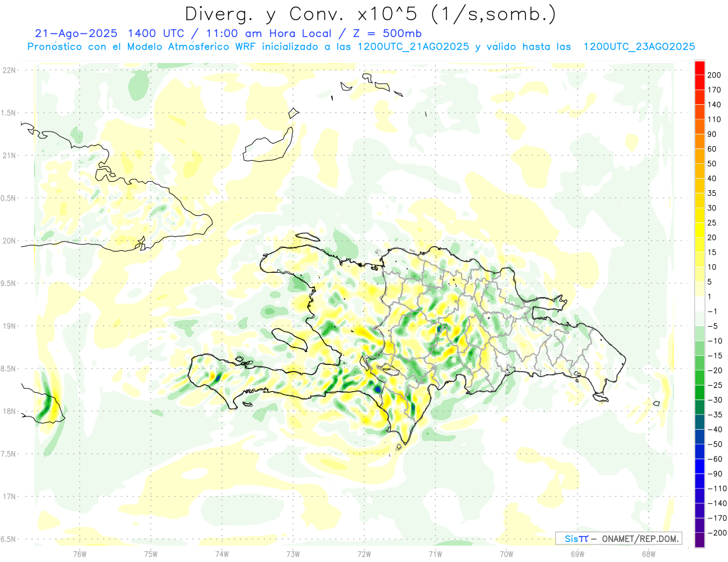
Task: Click the '-15' color scale value
Action: [714, 355]
